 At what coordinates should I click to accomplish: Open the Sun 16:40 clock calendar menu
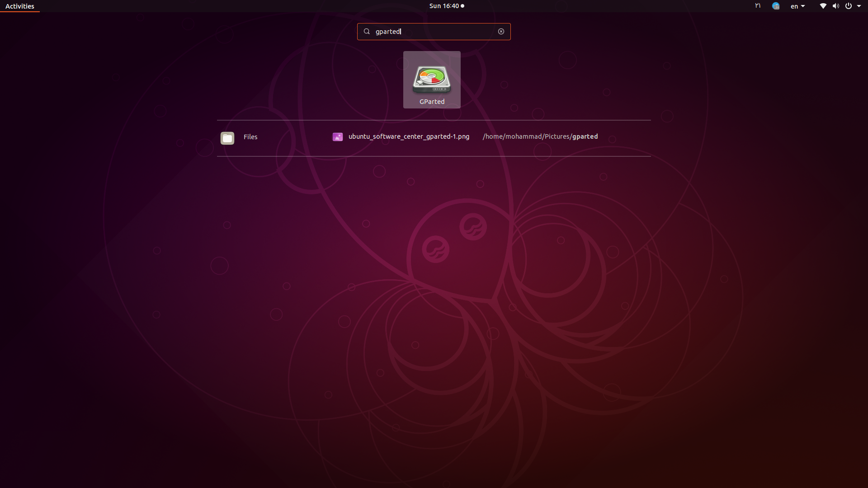(444, 6)
